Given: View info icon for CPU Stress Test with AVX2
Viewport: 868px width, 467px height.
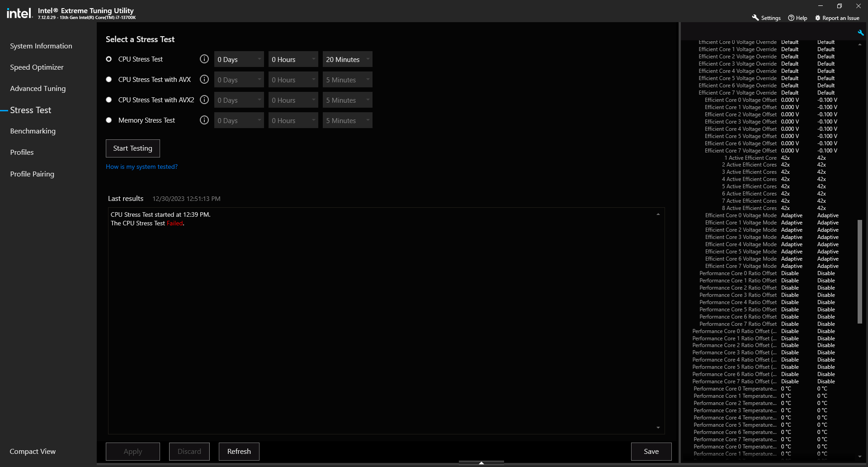Looking at the screenshot, I should coord(204,100).
